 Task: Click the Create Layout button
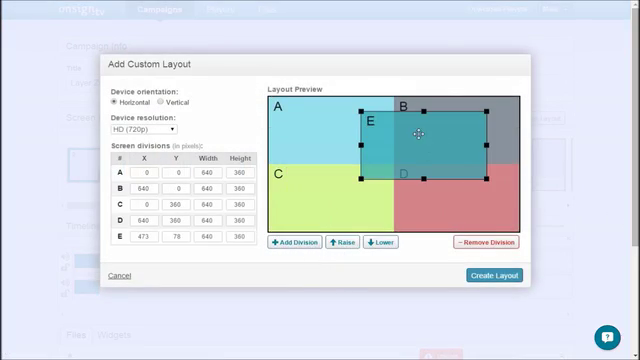(x=494, y=276)
